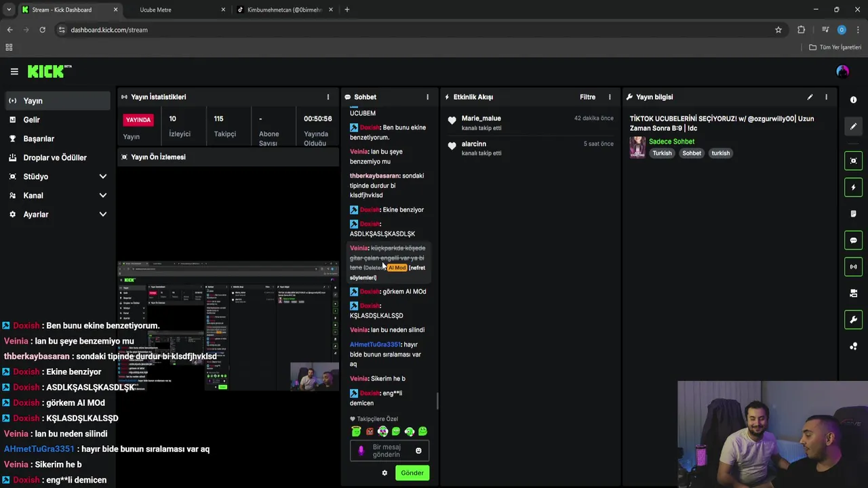Click Filtre in Etkinlik Akışı panel

click(x=587, y=97)
